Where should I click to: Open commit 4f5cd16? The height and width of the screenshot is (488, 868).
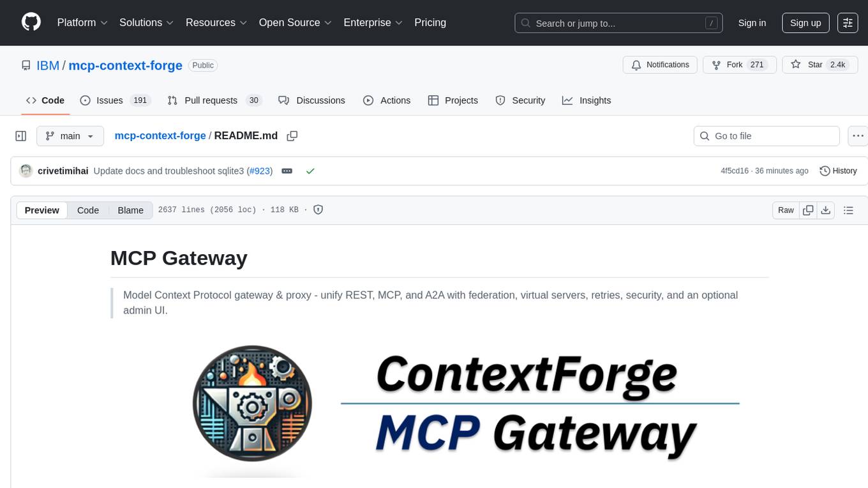735,171
